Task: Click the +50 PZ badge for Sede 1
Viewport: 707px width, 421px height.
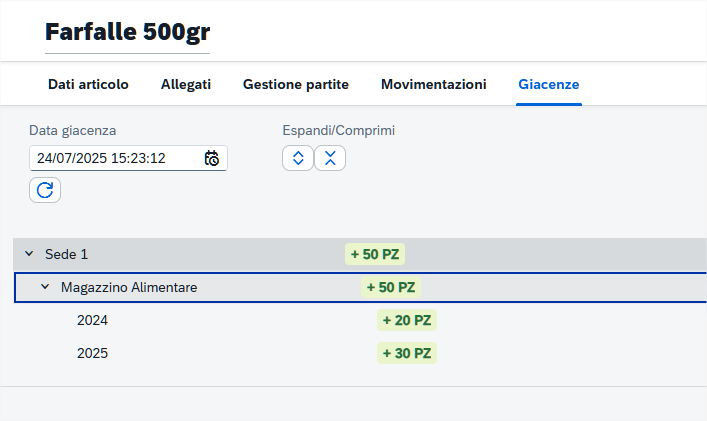Action: (375, 254)
